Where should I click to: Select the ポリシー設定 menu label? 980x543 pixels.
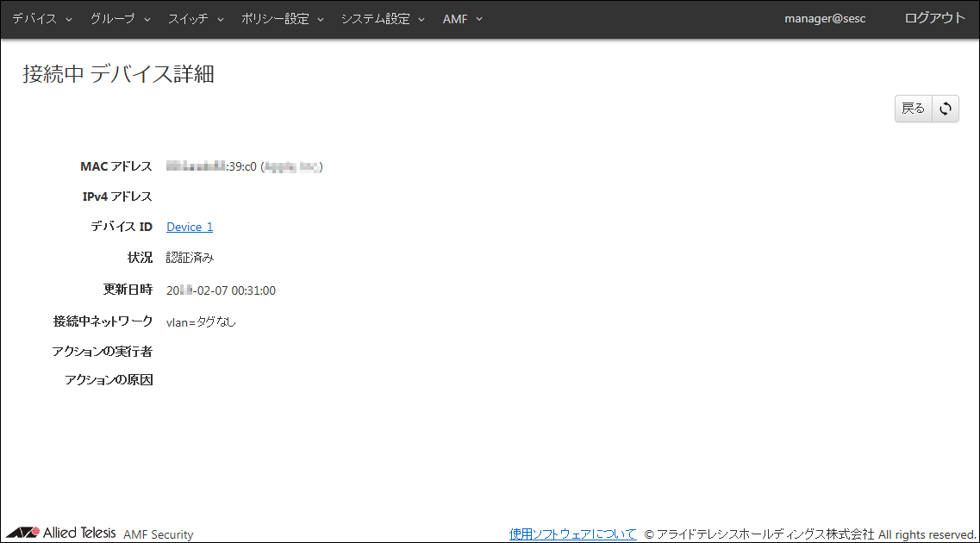pyautogui.click(x=275, y=19)
